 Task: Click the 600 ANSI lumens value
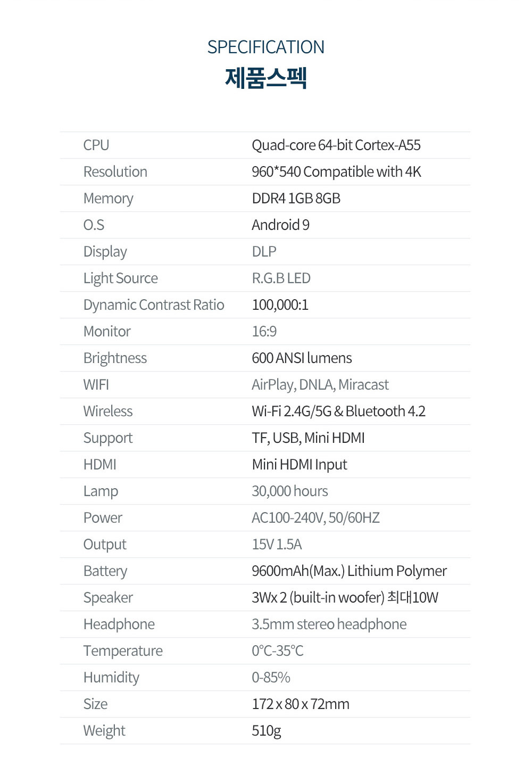[302, 358]
